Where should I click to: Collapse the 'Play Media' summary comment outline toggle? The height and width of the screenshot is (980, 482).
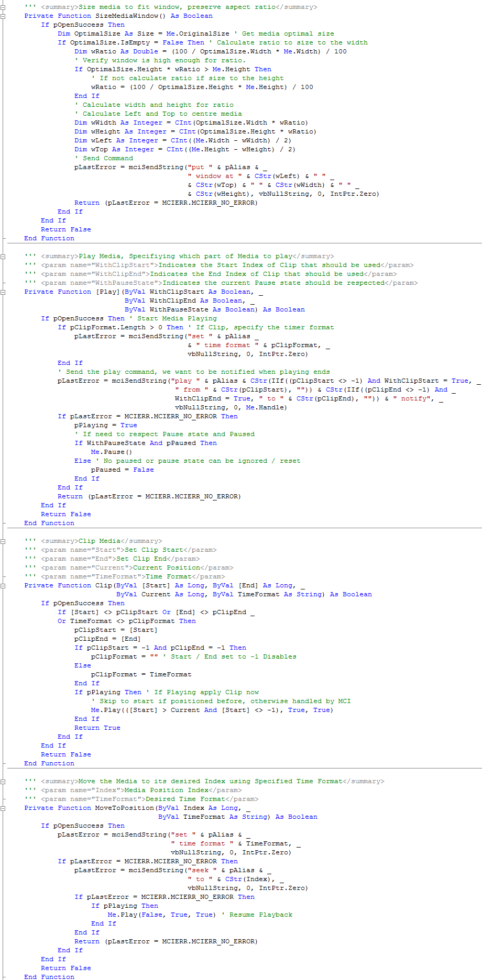point(3,257)
